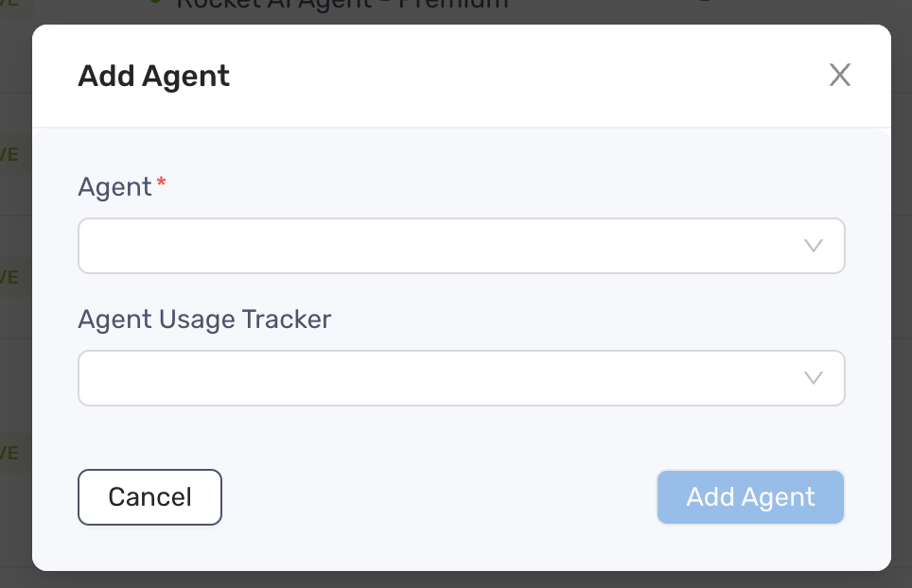
Task: Click the chevron icon in Agent Usage Tracker field
Action: (x=812, y=378)
